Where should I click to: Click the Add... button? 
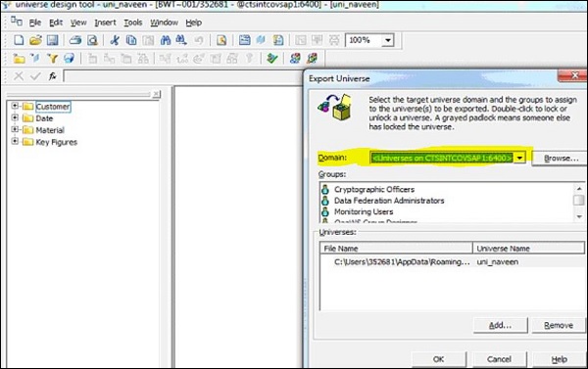tap(500, 325)
